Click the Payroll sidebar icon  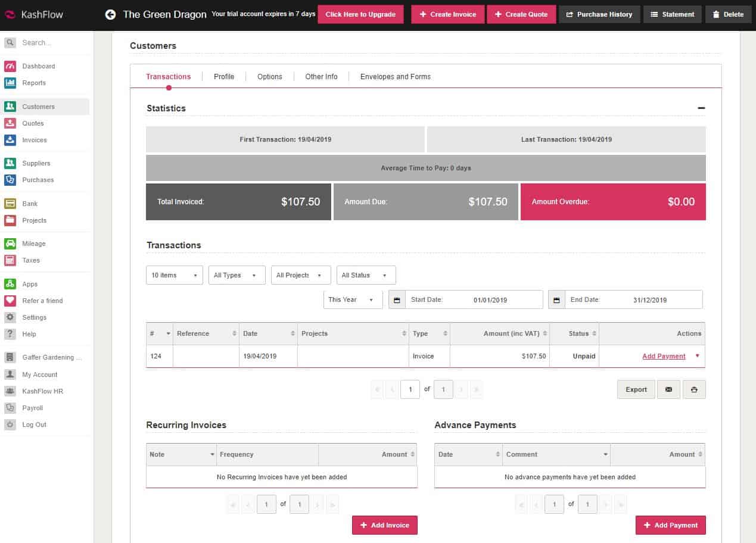tap(10, 408)
